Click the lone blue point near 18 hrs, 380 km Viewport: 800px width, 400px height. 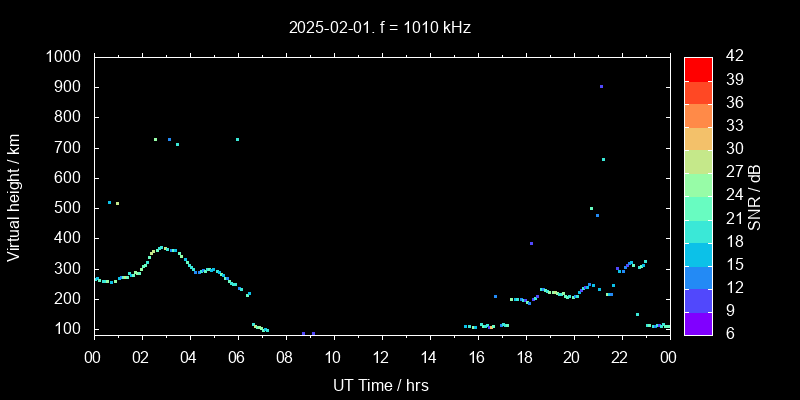point(531,243)
